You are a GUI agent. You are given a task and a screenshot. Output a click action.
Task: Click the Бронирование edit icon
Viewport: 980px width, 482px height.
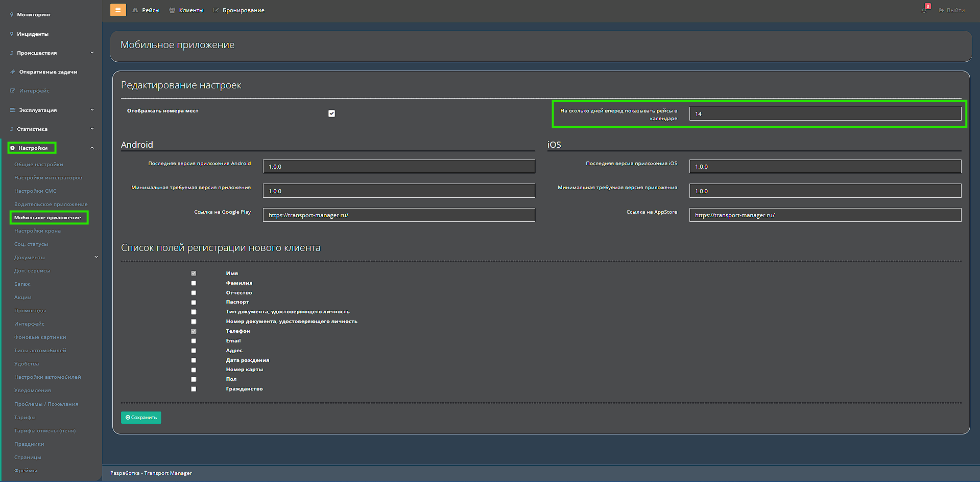point(216,10)
